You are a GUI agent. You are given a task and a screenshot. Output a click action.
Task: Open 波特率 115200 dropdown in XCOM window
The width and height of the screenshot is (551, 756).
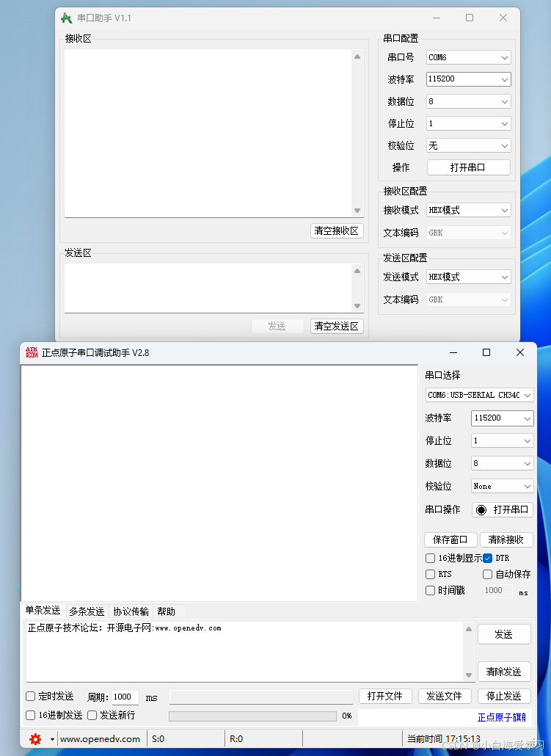pyautogui.click(x=503, y=418)
